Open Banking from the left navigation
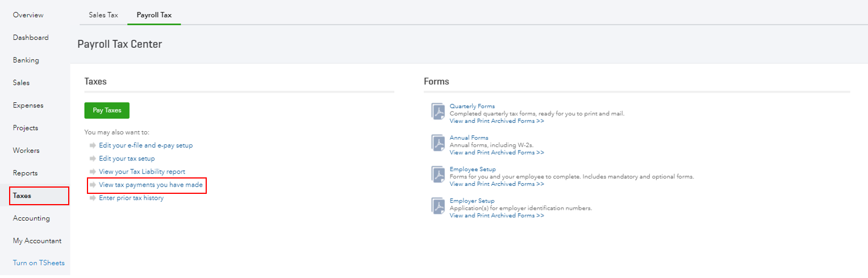Image resolution: width=868 pixels, height=278 pixels. tap(26, 60)
